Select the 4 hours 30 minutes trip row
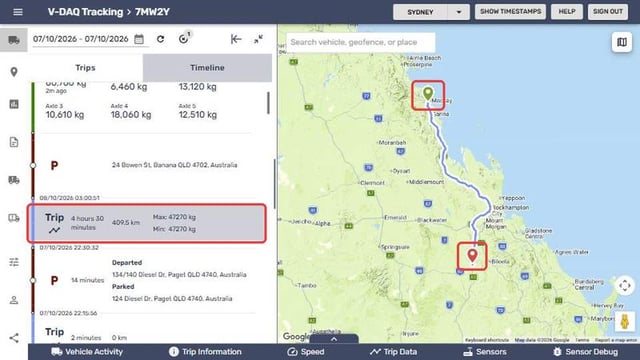Viewport: 640px width, 360px height. [147, 224]
